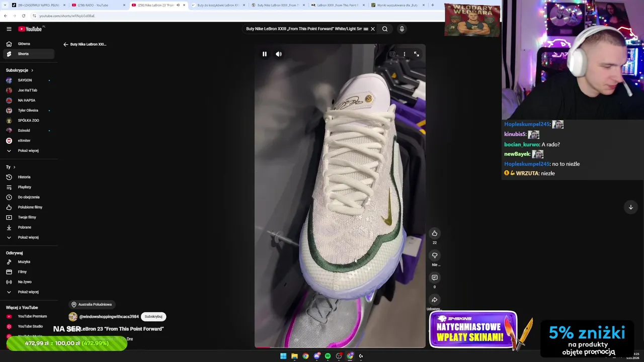644x362 pixels.
Task: Open YouTube Studio link
Action: [x=29, y=326]
